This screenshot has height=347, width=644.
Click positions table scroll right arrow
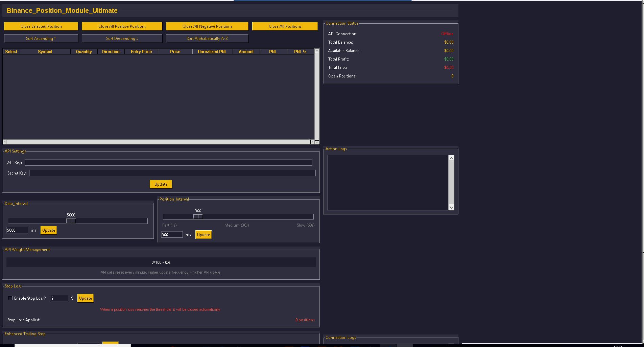[x=312, y=142]
